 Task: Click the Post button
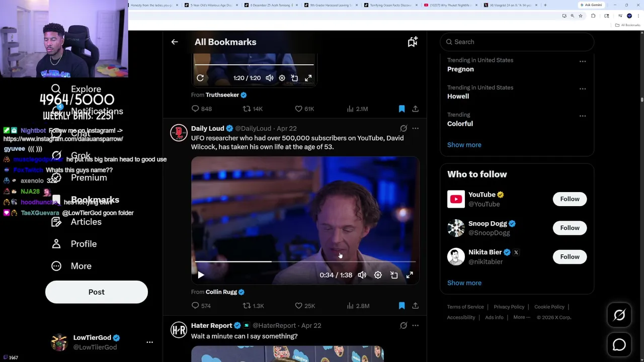tap(97, 292)
